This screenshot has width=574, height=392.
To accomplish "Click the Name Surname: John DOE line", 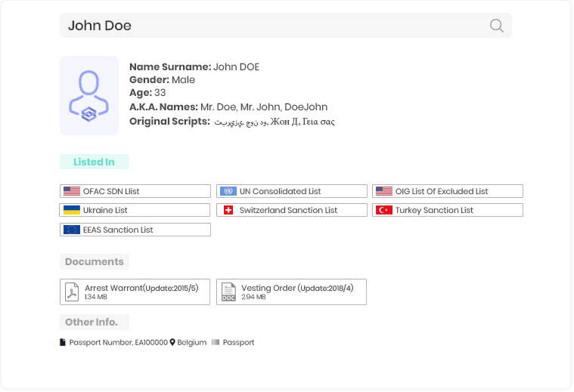I will click(x=194, y=67).
